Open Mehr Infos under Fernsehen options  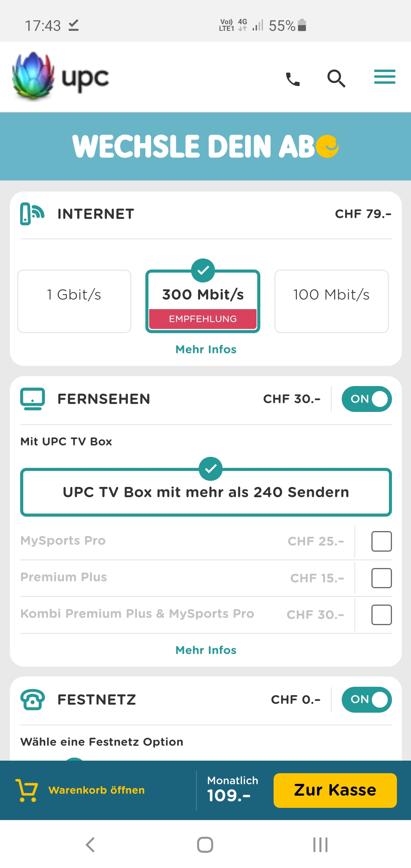[x=206, y=650]
